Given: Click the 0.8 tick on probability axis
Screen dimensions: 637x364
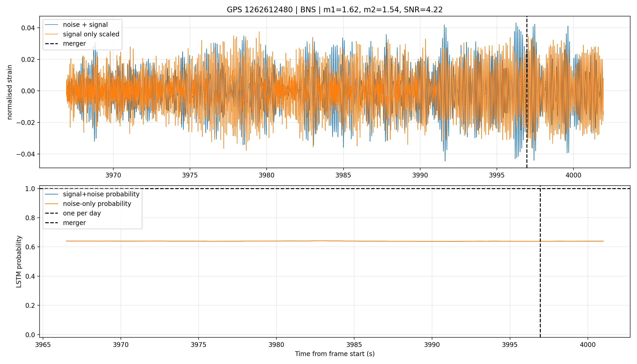Looking at the screenshot, I should point(30,218).
